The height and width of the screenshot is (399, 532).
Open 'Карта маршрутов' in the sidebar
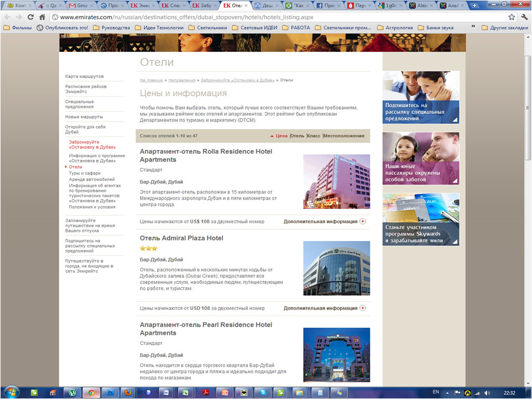coord(85,77)
